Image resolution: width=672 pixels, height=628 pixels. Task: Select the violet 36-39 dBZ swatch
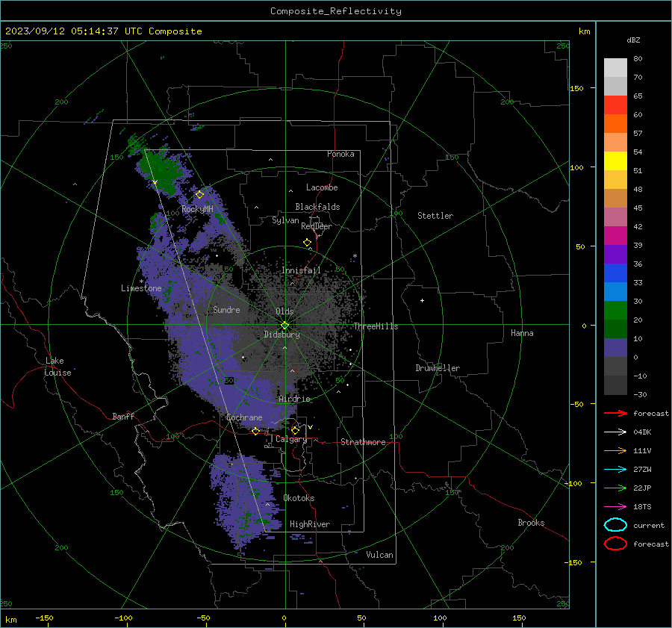[615, 255]
